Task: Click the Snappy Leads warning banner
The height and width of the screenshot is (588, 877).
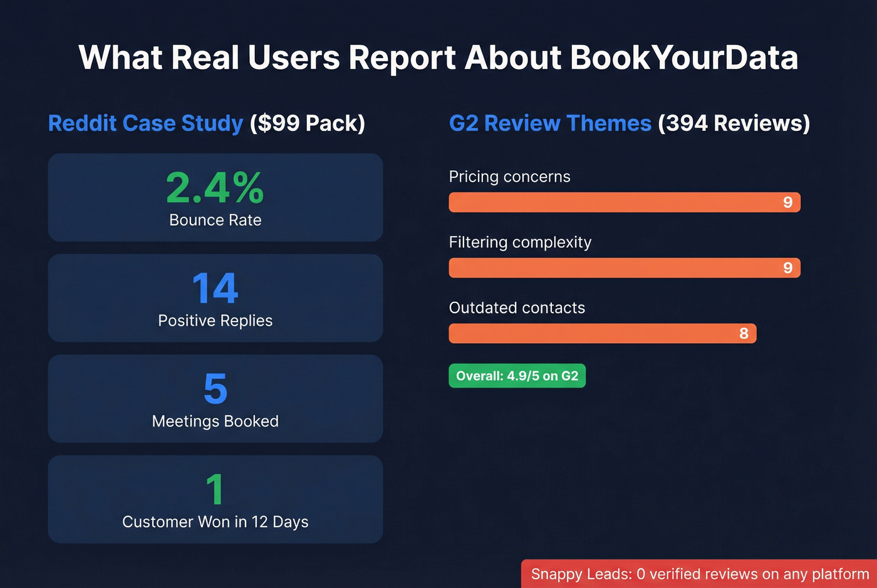Action: click(x=698, y=574)
